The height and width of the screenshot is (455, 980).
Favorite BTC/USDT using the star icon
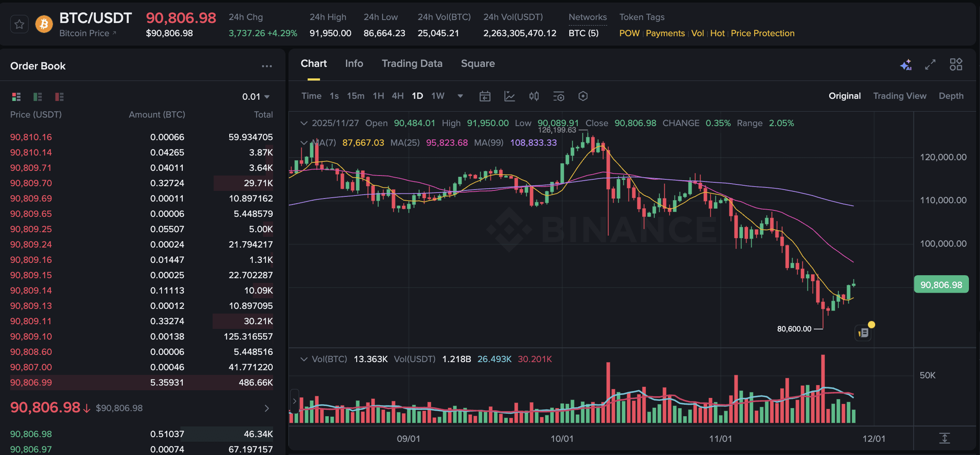19,24
